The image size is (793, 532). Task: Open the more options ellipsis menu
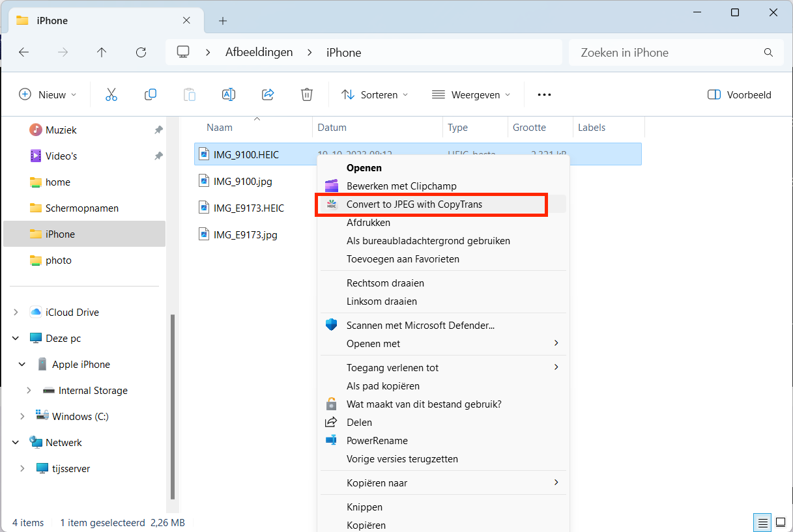544,94
